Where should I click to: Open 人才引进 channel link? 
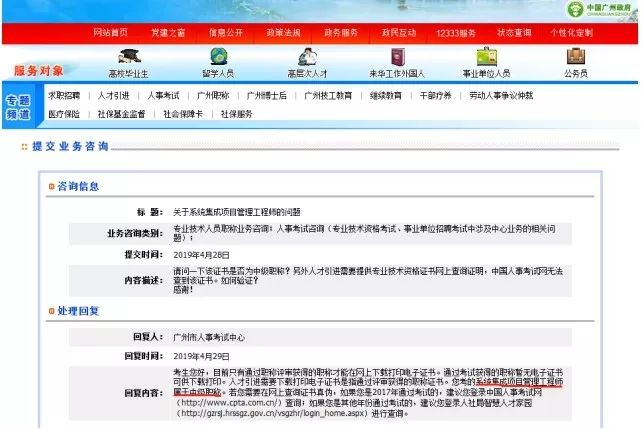click(114, 96)
